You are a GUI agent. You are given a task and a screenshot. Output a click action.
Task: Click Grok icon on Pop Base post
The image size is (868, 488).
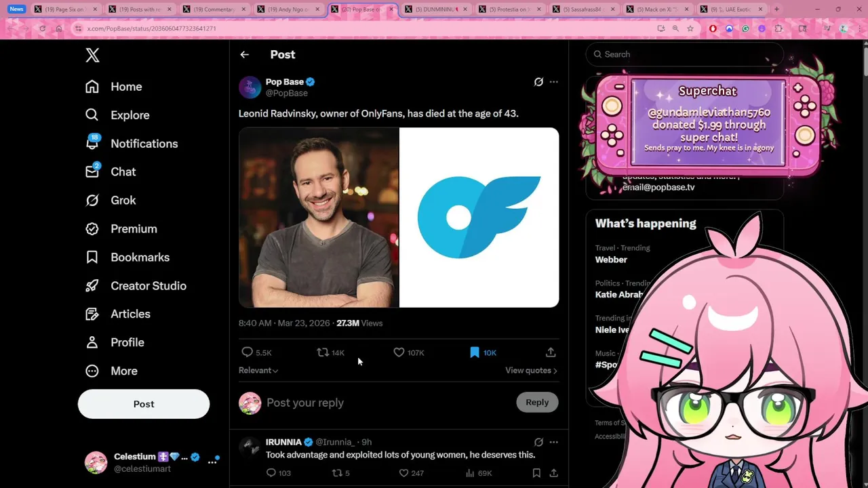click(538, 82)
